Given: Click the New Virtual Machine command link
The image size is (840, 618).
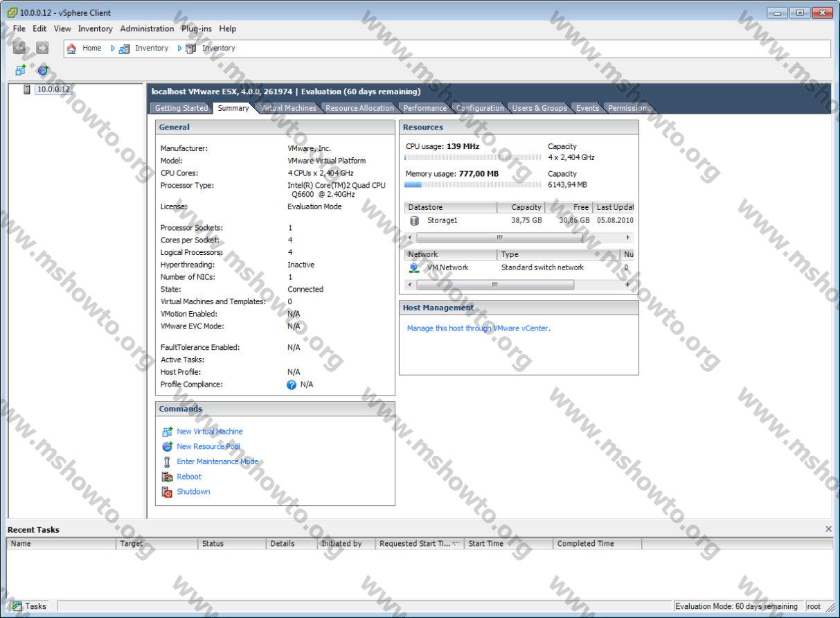Looking at the screenshot, I should (x=210, y=432).
